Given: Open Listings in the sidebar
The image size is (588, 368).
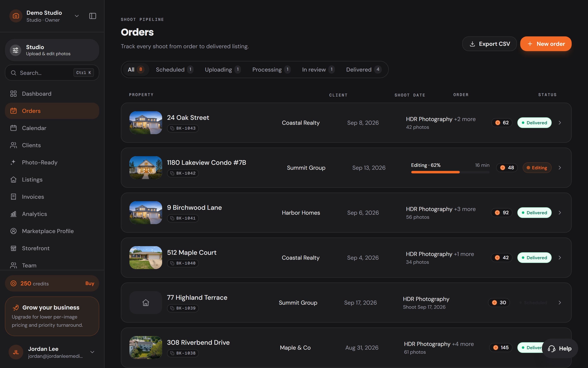Looking at the screenshot, I should click(x=52, y=180).
